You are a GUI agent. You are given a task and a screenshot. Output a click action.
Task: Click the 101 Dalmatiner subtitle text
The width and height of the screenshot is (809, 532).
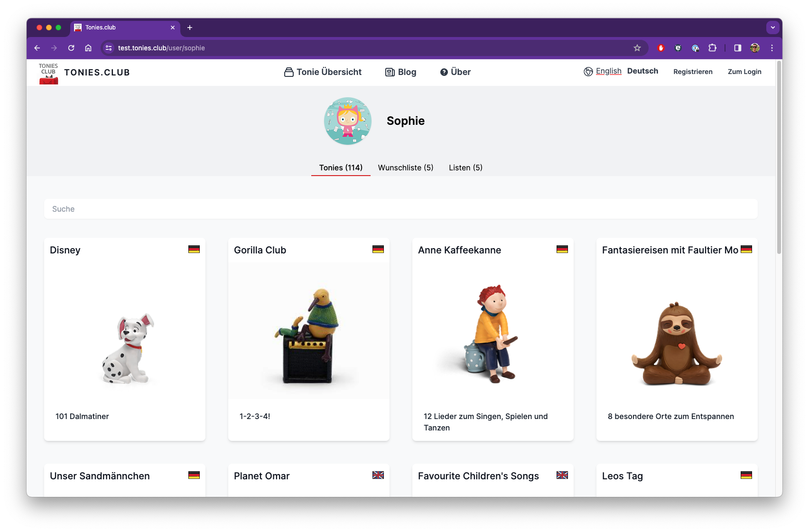point(82,416)
